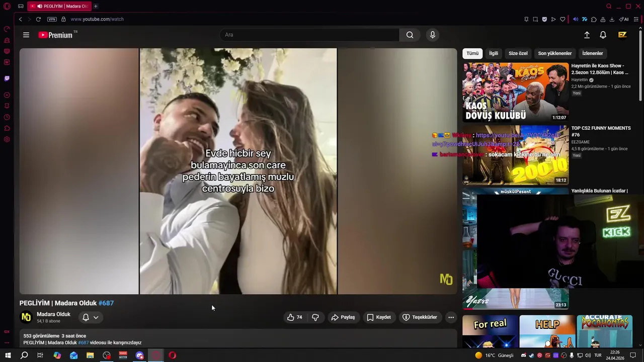Open tab islands workspace icon
Image resolution: width=644 pixels, height=362 pixels.
(x=21, y=6)
